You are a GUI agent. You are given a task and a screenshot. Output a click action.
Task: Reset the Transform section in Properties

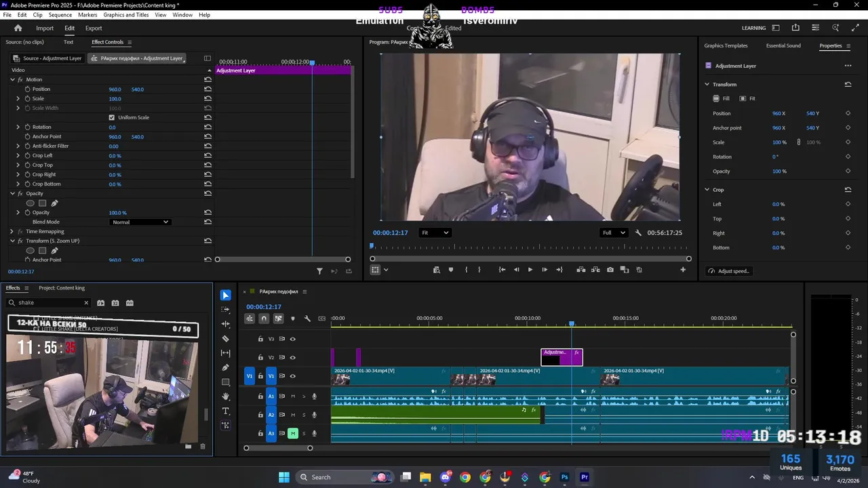pos(848,84)
